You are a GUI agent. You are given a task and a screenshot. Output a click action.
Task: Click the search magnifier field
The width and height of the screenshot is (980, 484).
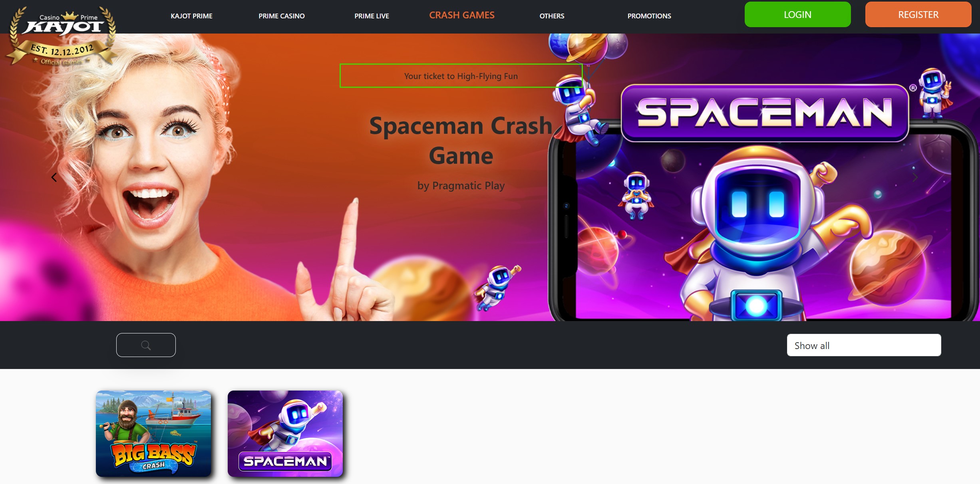pyautogui.click(x=146, y=345)
